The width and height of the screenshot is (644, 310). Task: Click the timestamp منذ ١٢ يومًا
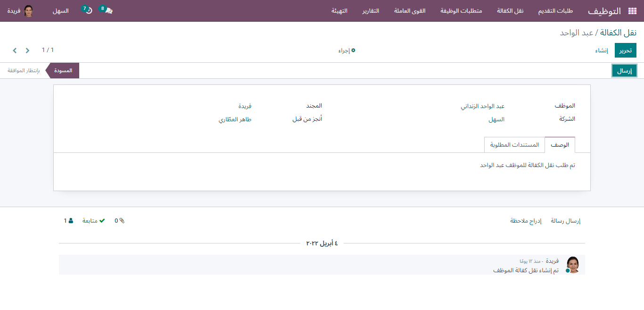(530, 261)
